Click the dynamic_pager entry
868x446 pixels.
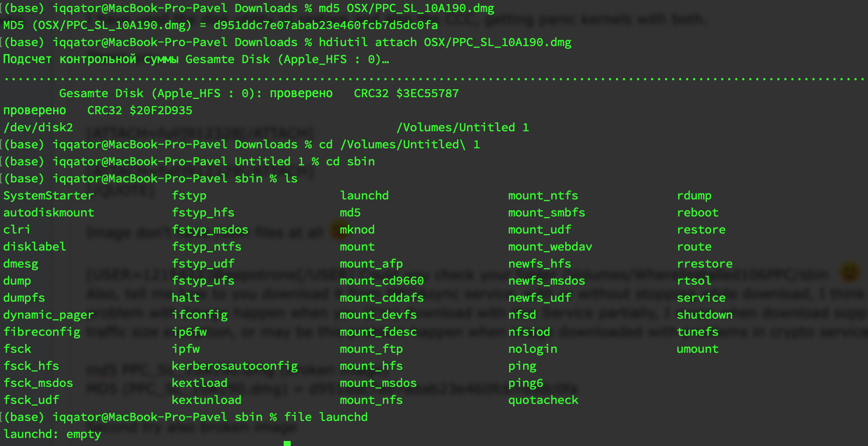(x=49, y=315)
